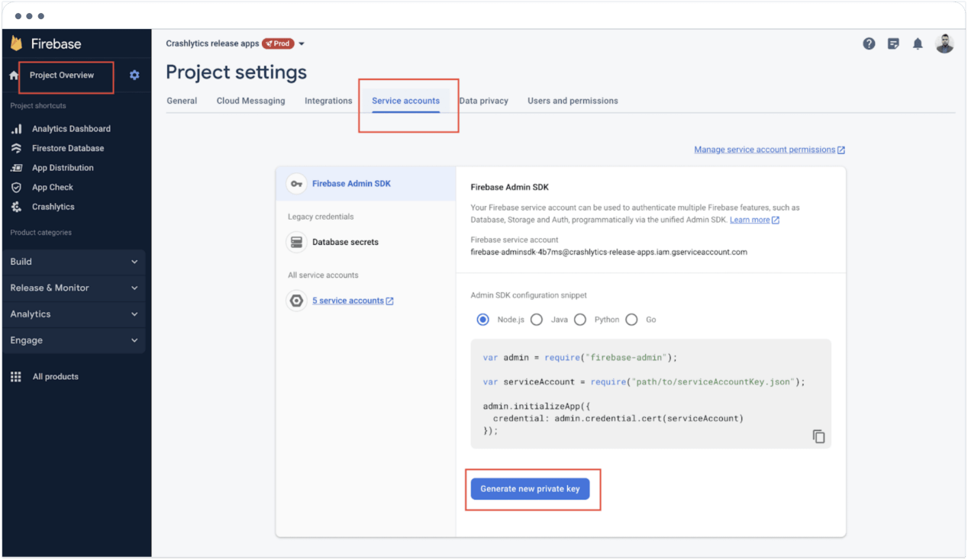
Task: Click the home icon beside Project Overview
Action: click(x=14, y=76)
